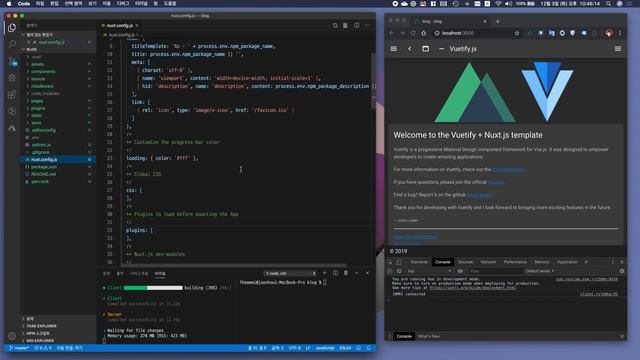Clear the console with the DevTools clear icon
This screenshot has width=640, height=360.
(399, 271)
